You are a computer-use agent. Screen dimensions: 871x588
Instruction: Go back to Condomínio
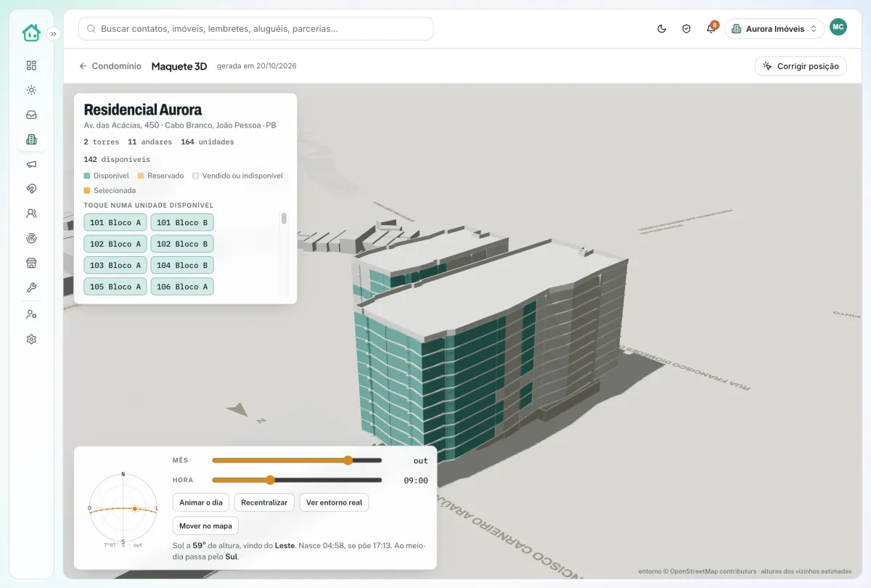[x=110, y=66]
